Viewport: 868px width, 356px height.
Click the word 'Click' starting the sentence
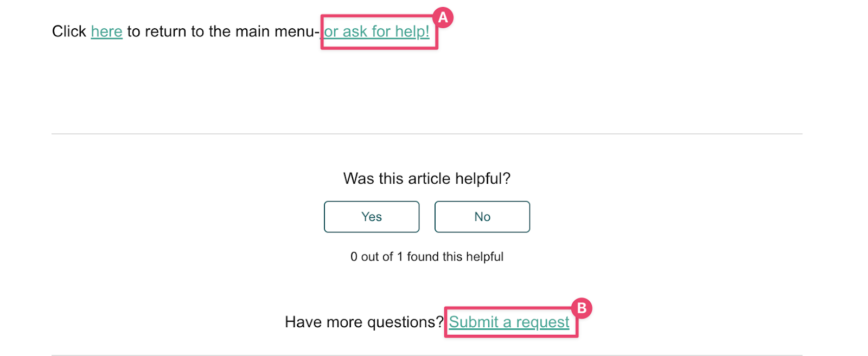(69, 31)
